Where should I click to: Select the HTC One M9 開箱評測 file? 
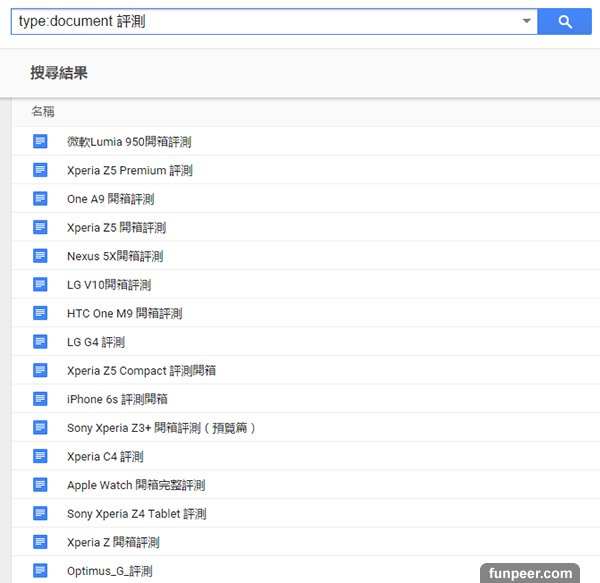124,314
